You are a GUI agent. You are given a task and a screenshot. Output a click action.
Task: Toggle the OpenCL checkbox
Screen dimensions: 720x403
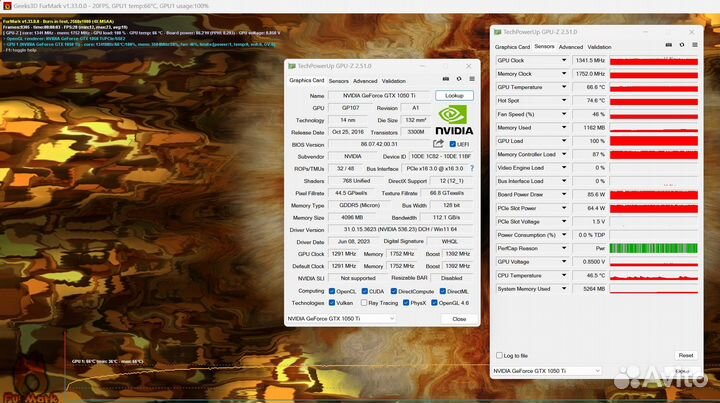[x=332, y=291]
